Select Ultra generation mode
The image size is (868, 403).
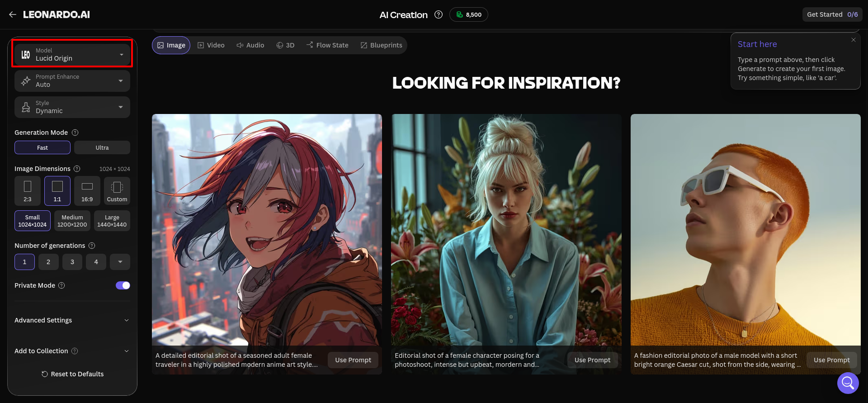(102, 147)
